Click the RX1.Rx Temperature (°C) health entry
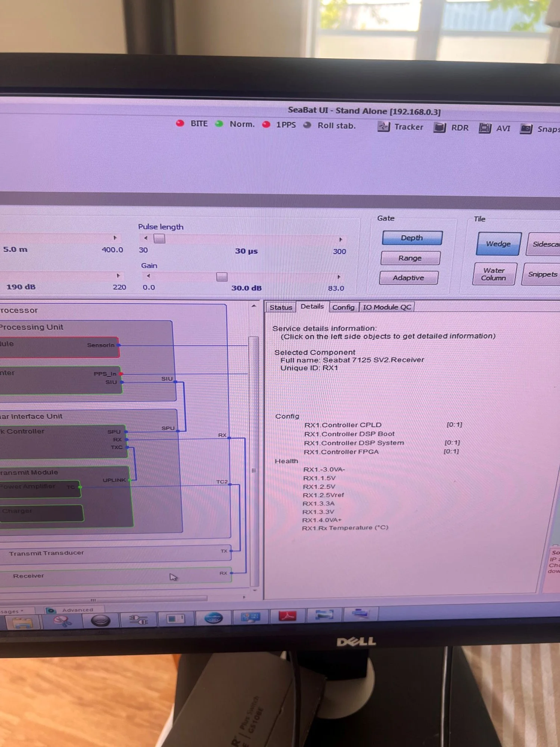 pos(345,528)
